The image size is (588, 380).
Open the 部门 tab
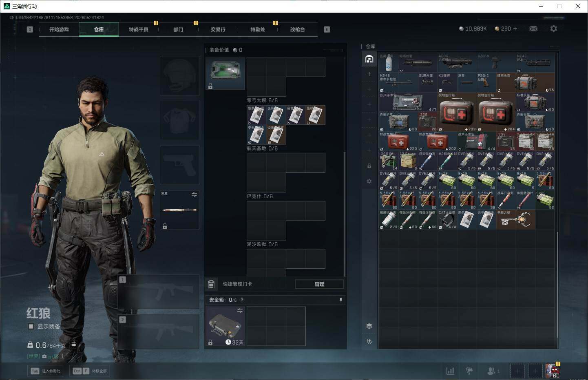(x=178, y=29)
